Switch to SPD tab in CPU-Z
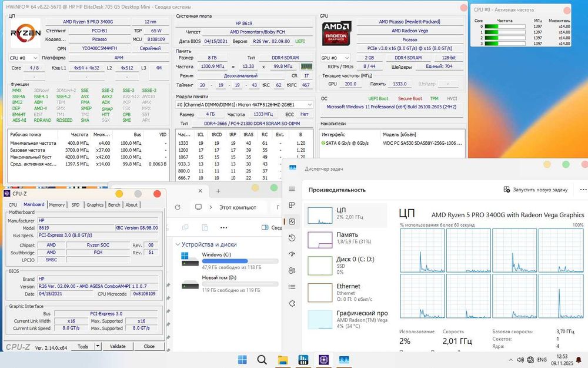Image resolution: width=588 pixels, height=368 pixels. click(75, 205)
